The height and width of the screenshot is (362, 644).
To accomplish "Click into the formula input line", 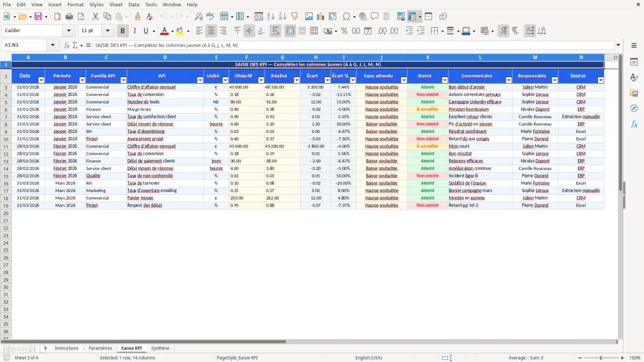I will pyautogui.click(x=353, y=45).
